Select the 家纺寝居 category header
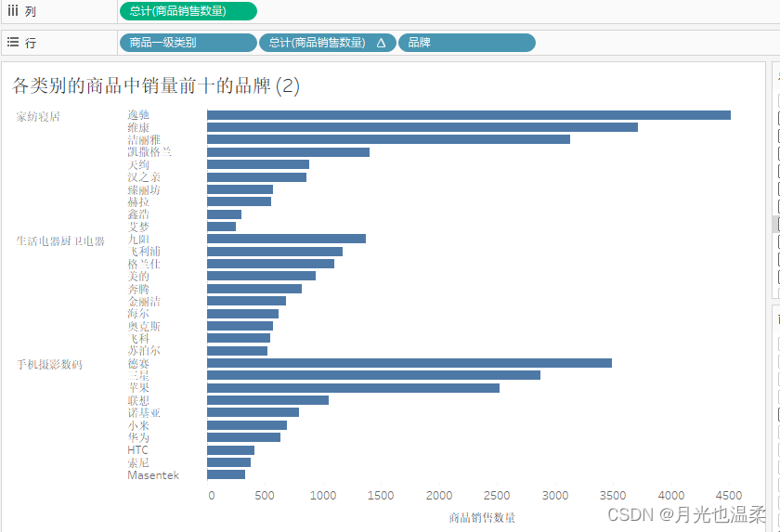The image size is (780, 532). coord(38,117)
